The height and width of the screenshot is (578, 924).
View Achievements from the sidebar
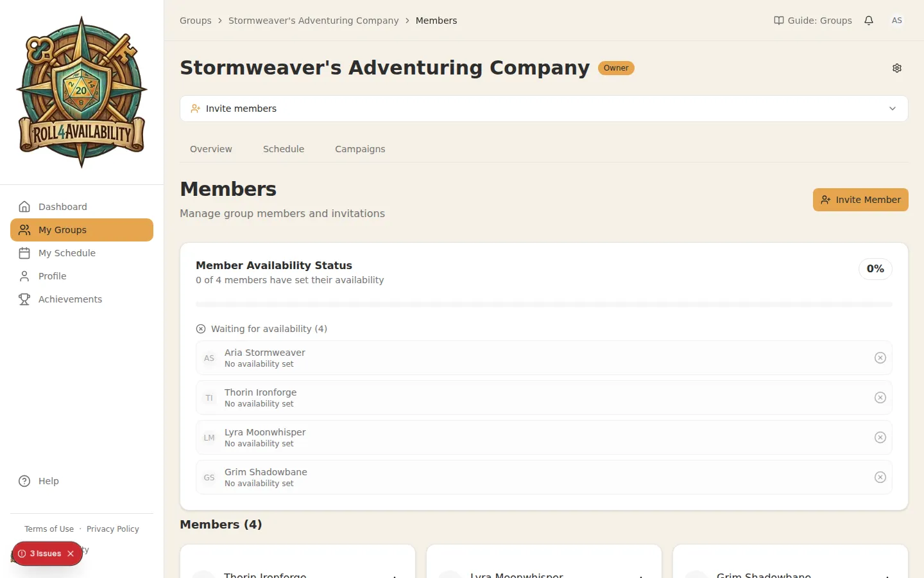point(71,299)
